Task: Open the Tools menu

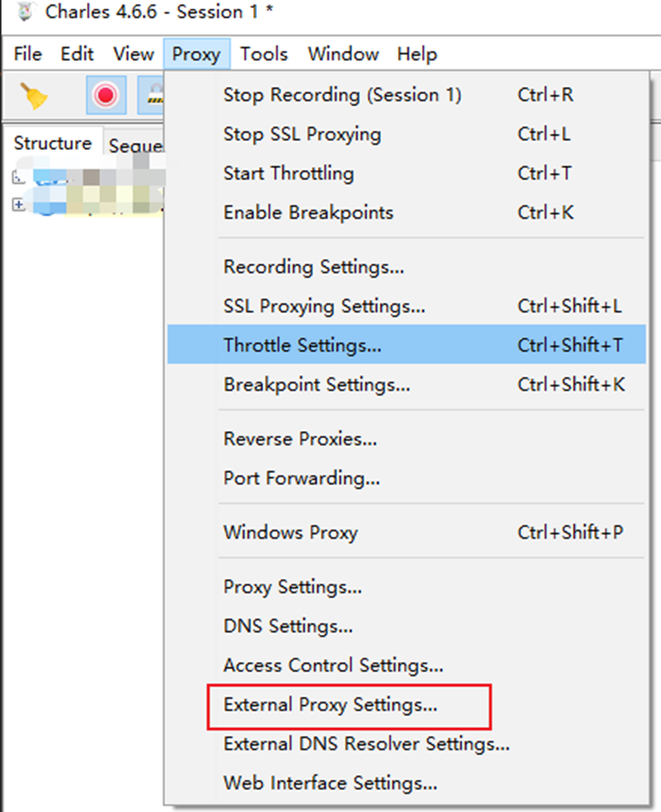Action: (264, 54)
